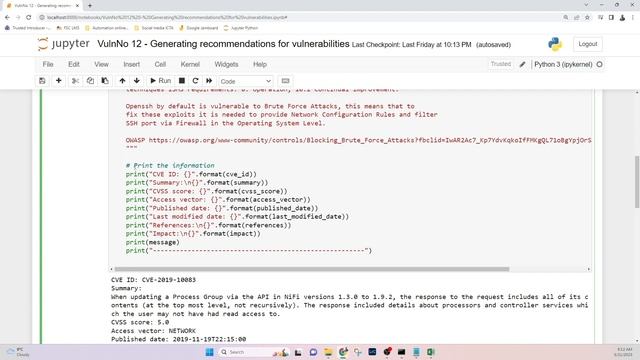Click the Logout button
The image size is (640, 360).
click(587, 44)
